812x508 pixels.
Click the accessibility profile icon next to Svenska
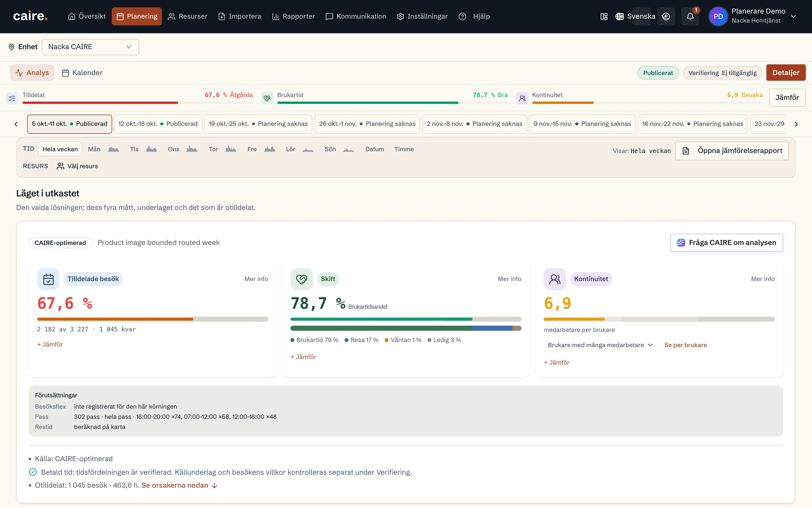[666, 16]
